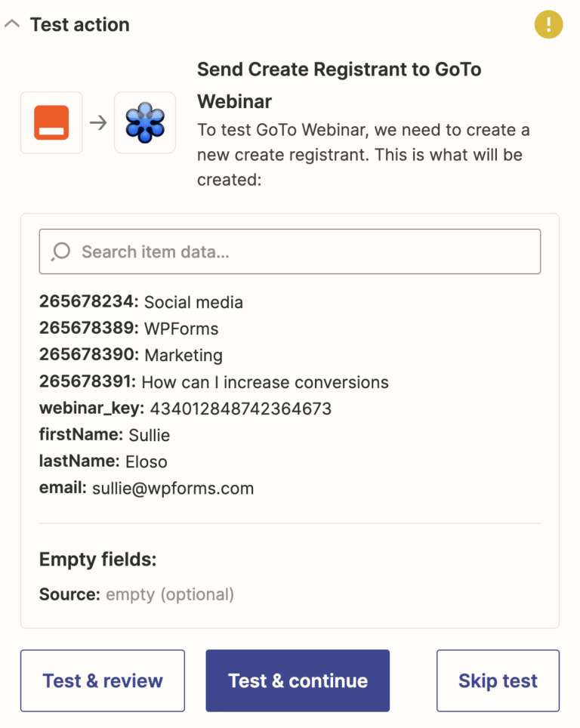Click the arrow between the app icons

coord(97,122)
